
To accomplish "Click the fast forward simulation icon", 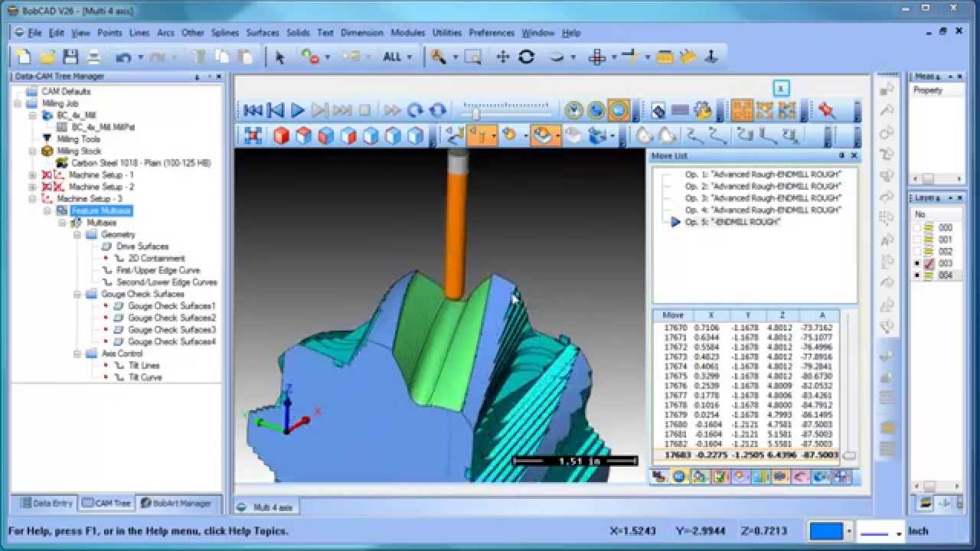I will [393, 110].
